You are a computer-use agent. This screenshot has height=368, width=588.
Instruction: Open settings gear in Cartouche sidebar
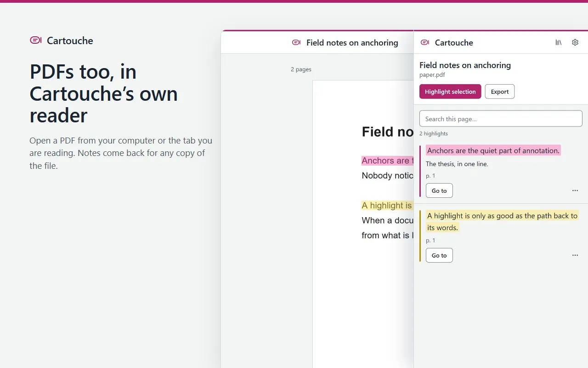[575, 42]
